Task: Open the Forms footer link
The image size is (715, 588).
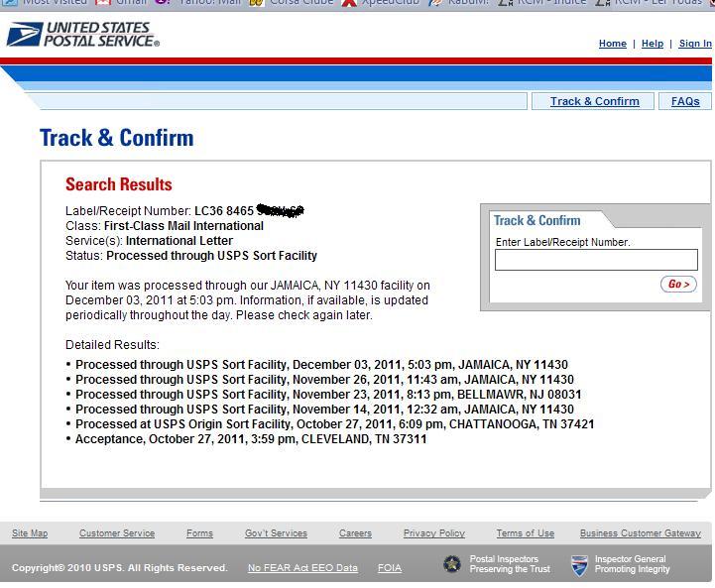Action: pos(199,532)
